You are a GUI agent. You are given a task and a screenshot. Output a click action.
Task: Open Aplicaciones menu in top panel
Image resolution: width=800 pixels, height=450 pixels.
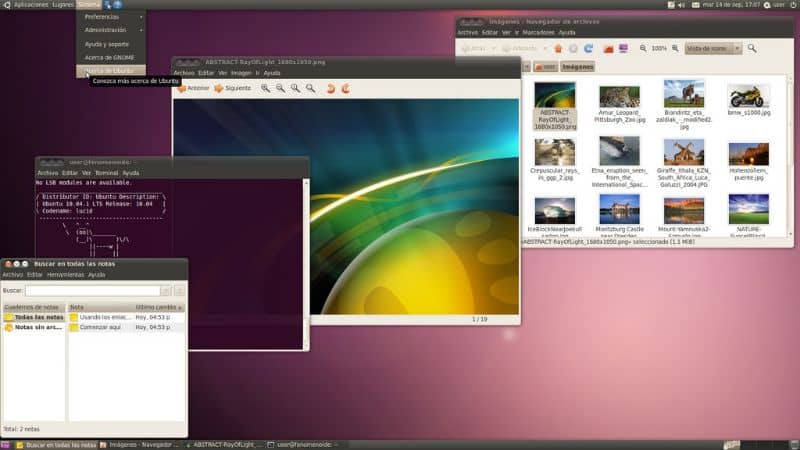coord(31,5)
